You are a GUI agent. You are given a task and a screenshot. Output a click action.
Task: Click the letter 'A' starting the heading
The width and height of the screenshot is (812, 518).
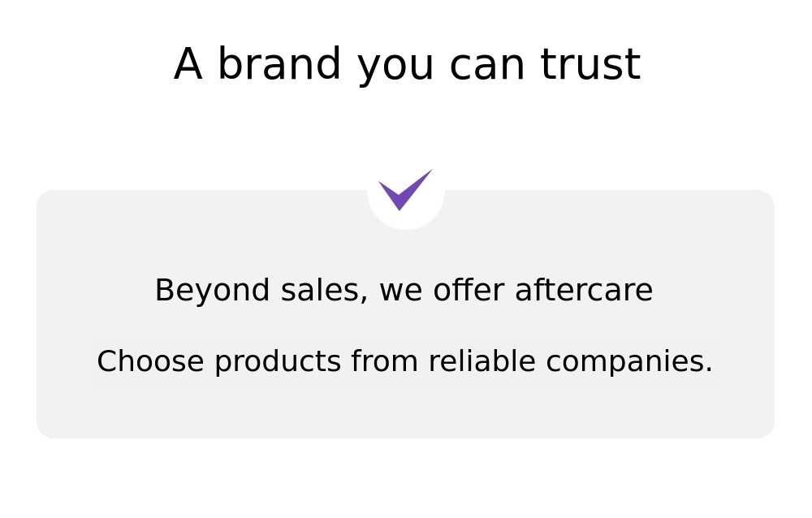point(188,63)
